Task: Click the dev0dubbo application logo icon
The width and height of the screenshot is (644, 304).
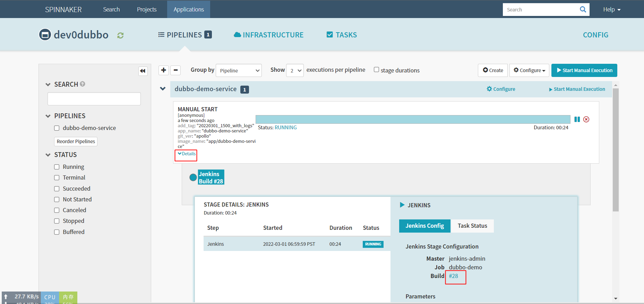Action: pyautogui.click(x=45, y=35)
